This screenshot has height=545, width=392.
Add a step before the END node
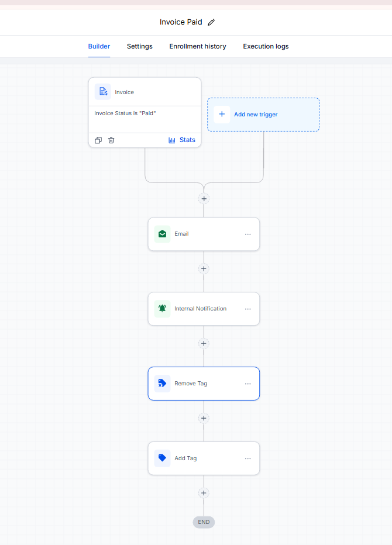[x=204, y=493]
